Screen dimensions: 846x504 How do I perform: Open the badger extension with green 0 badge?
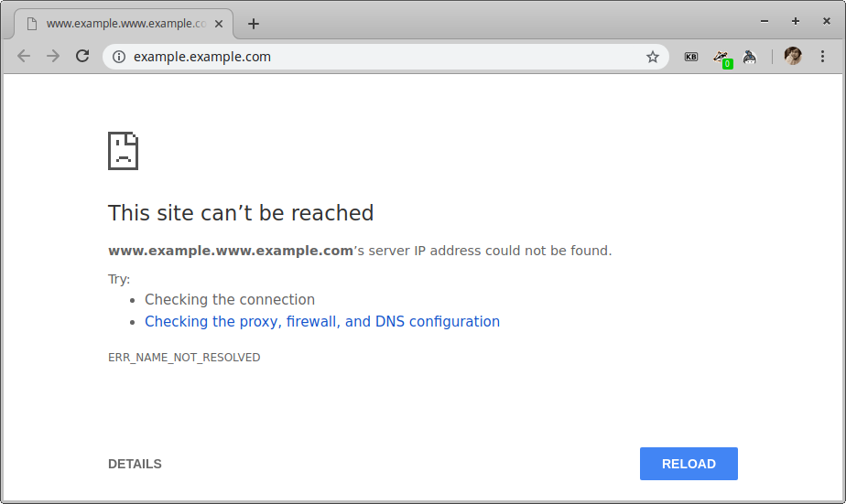pyautogui.click(x=721, y=59)
